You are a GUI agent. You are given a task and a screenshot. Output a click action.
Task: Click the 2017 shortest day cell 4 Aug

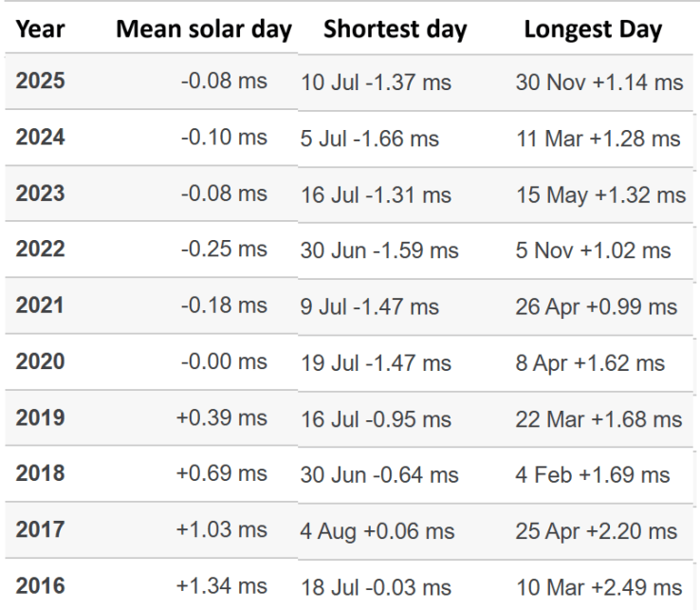click(x=378, y=531)
